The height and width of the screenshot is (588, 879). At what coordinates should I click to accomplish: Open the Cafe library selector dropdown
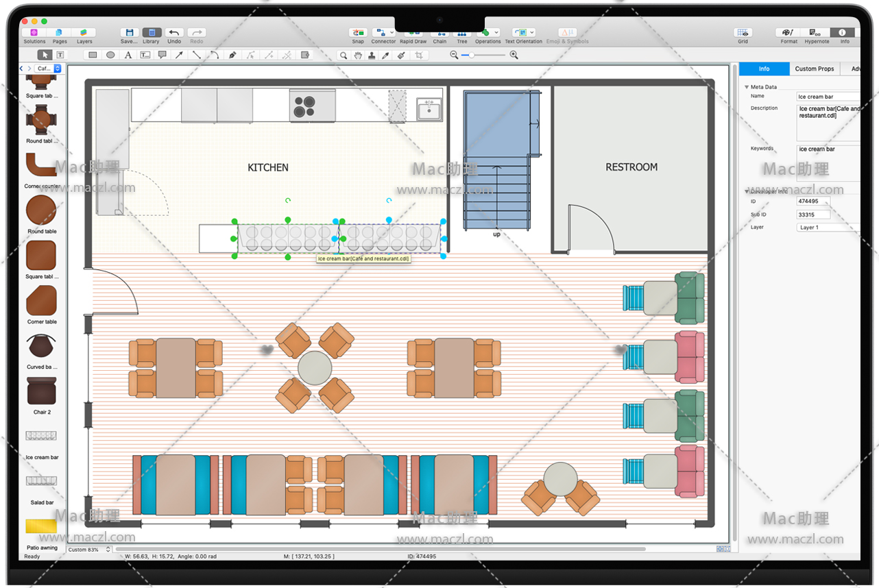point(58,69)
